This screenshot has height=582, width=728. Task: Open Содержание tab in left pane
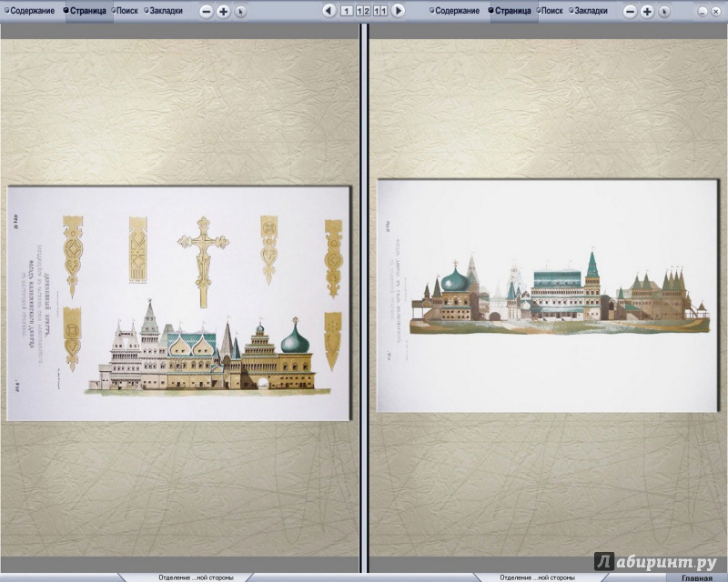pyautogui.click(x=29, y=11)
